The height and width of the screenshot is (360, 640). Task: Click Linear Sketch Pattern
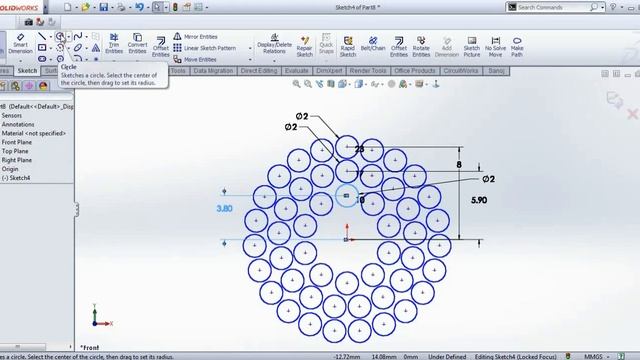point(204,48)
